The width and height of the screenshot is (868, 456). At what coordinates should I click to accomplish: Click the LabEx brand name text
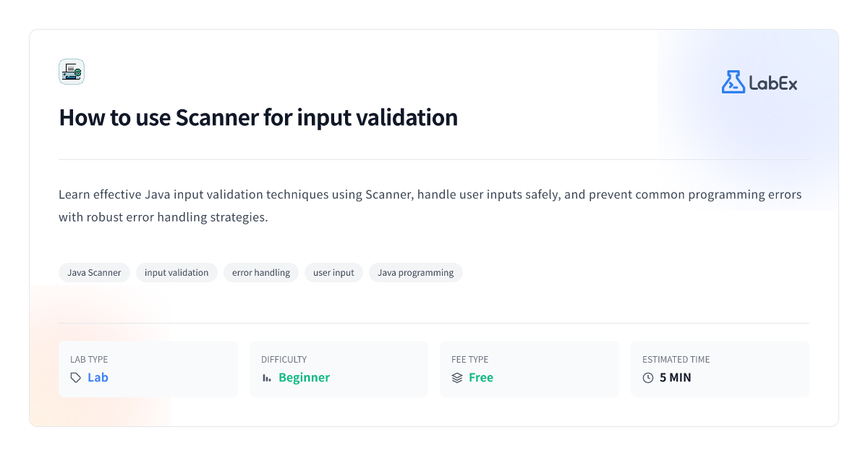pos(773,83)
